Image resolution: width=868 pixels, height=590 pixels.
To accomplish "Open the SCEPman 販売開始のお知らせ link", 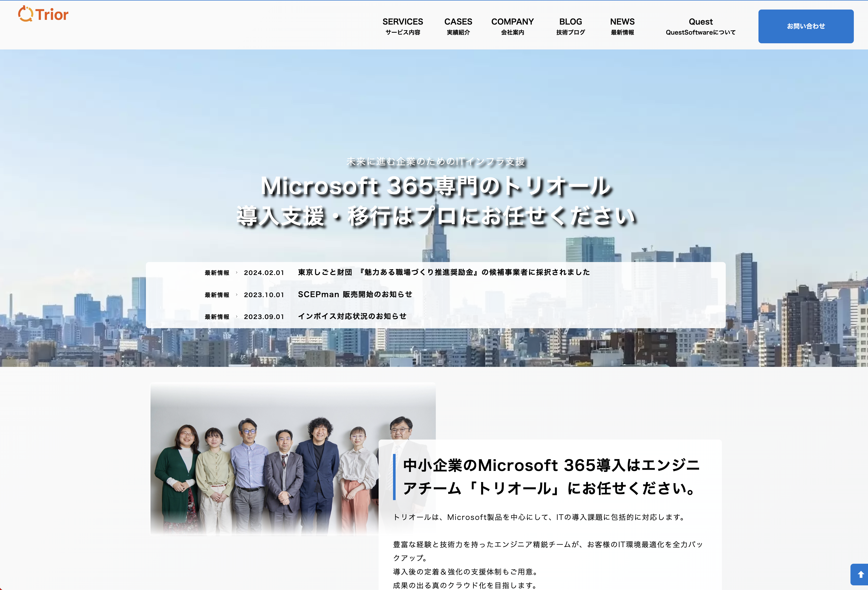I will (355, 294).
